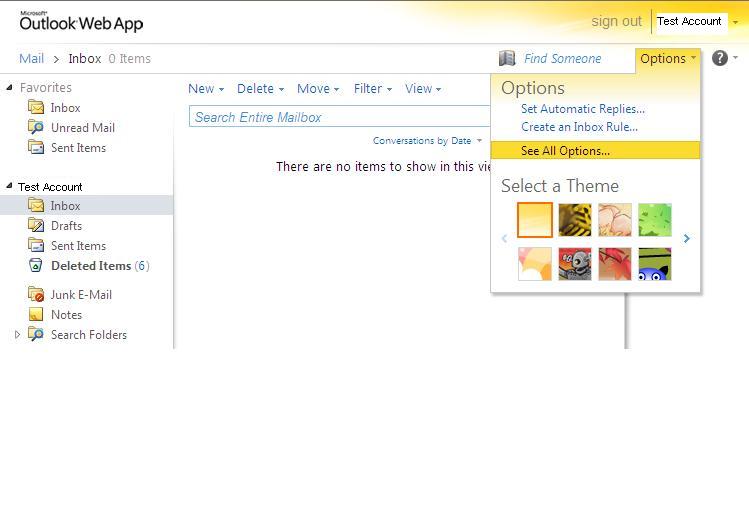Open the Filter dropdown
The height and width of the screenshot is (512, 749).
point(372,89)
